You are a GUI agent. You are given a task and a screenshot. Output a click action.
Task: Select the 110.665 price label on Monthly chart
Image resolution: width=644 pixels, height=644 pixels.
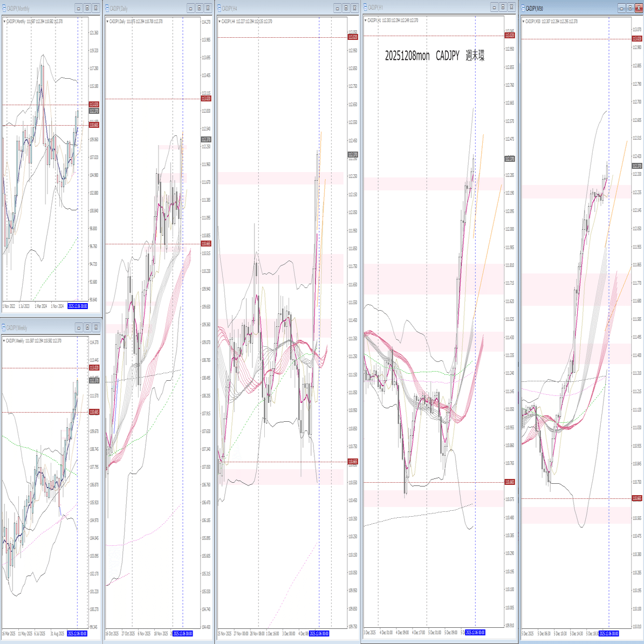point(94,125)
